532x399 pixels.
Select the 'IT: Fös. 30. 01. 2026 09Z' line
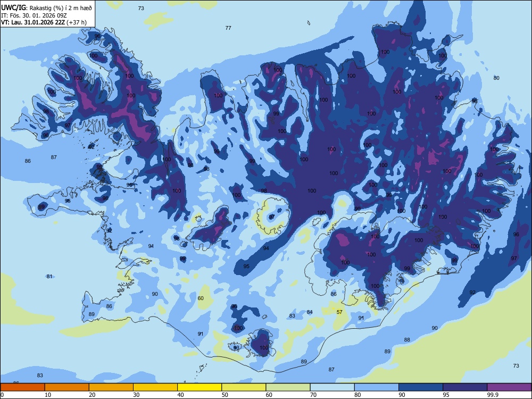pos(34,15)
